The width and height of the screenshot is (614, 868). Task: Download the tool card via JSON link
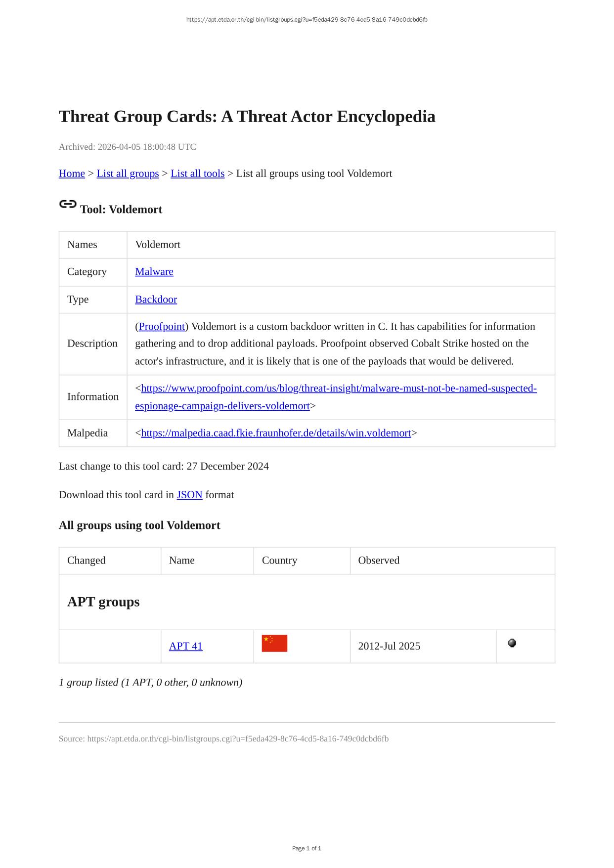click(x=189, y=495)
